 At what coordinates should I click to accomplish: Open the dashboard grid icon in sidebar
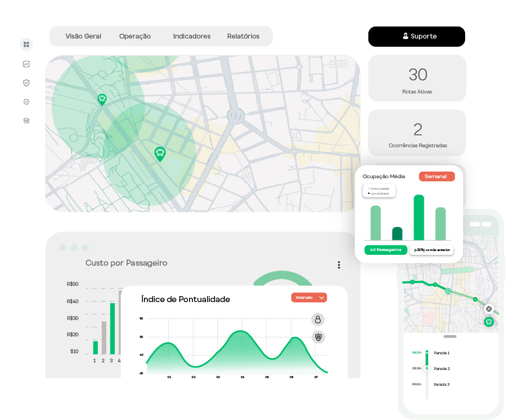point(26,45)
